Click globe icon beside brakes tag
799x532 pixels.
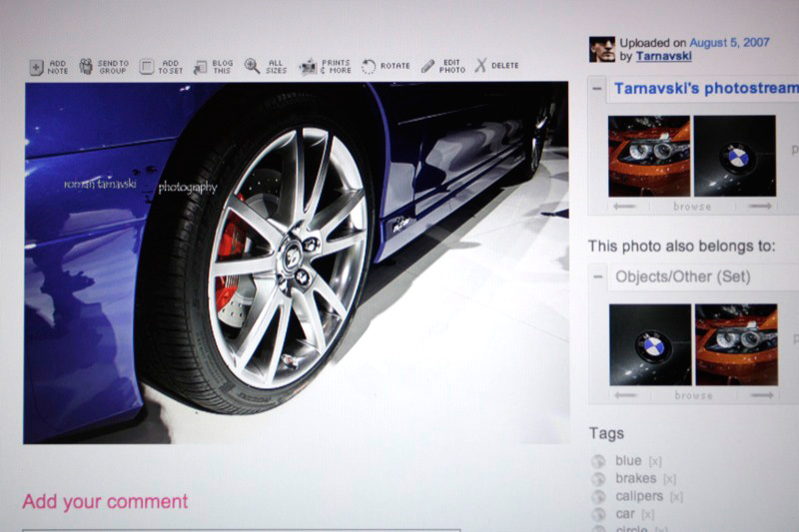(x=598, y=479)
